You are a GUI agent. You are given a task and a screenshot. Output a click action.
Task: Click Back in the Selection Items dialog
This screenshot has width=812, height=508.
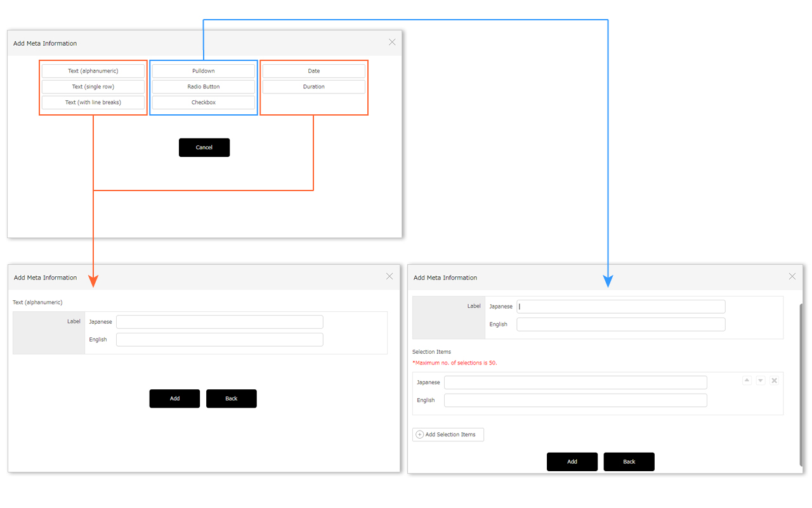click(x=629, y=462)
